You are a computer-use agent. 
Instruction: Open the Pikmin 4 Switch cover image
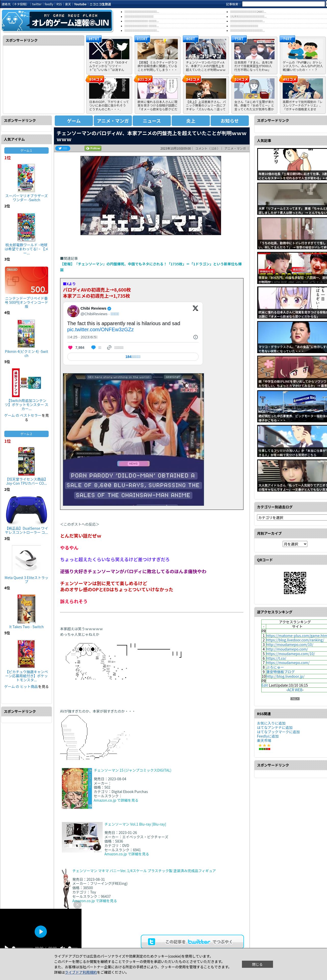tap(26, 334)
